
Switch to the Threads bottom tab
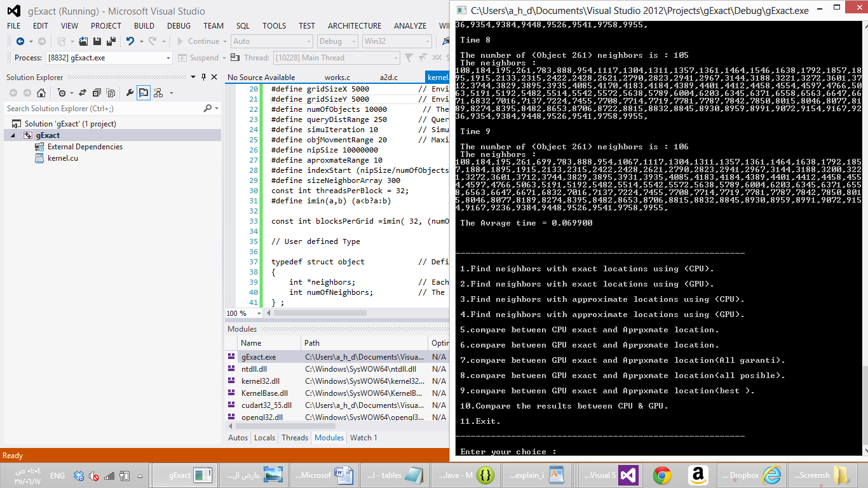[x=295, y=437]
